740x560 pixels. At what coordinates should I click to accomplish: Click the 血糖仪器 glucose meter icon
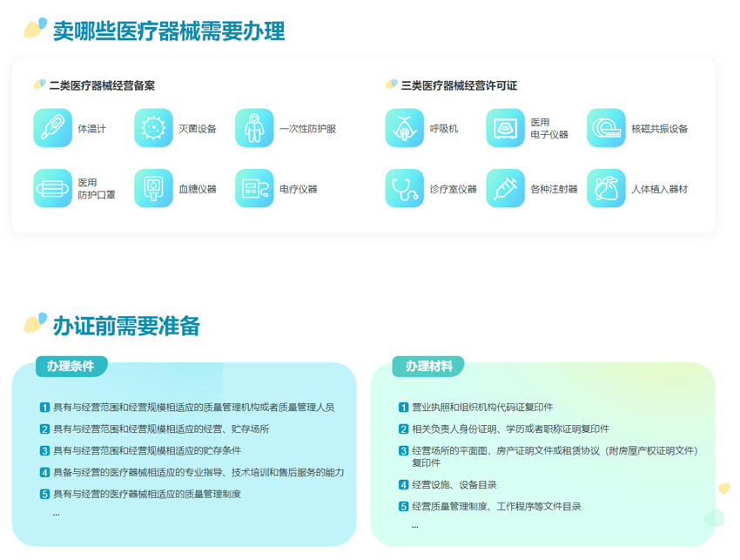(153, 188)
